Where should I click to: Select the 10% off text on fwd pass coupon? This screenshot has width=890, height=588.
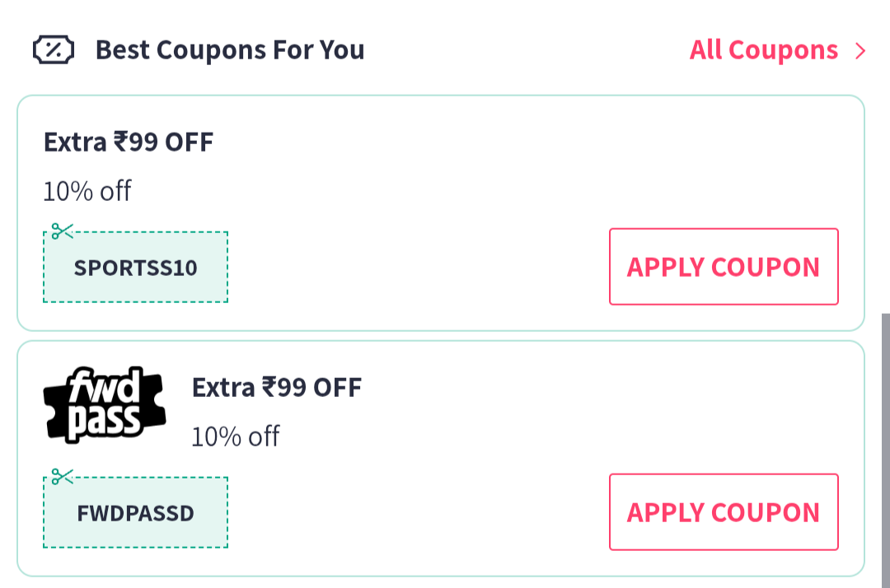235,436
